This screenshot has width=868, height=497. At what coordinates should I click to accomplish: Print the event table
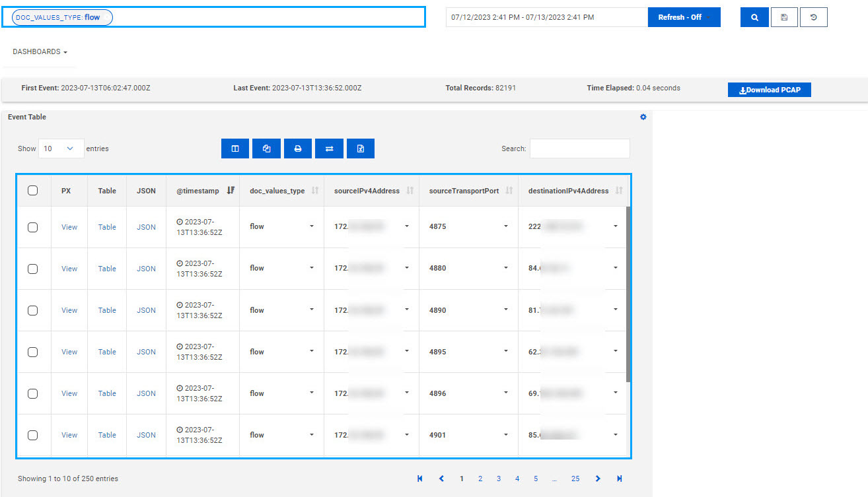click(298, 149)
